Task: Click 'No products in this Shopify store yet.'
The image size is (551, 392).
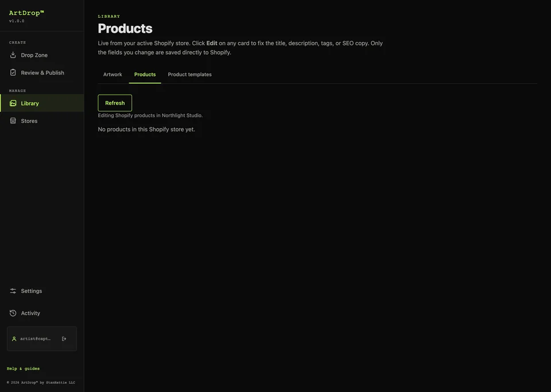Action: tap(146, 129)
